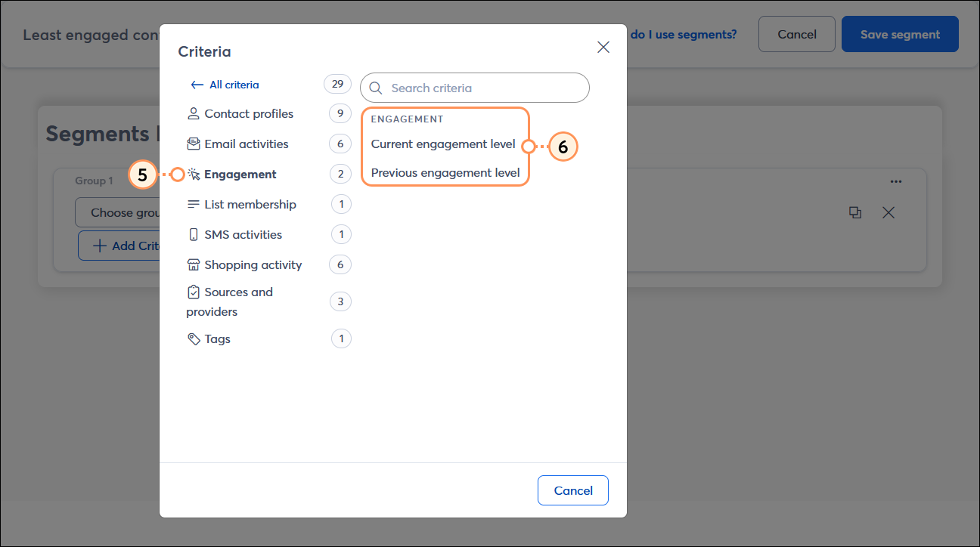Click Cancel button in the top bar
The width and height of the screenshot is (980, 547).
[797, 34]
